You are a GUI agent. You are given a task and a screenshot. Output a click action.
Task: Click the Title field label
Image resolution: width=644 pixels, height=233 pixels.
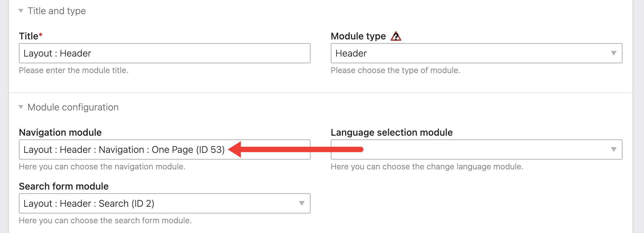click(x=29, y=36)
